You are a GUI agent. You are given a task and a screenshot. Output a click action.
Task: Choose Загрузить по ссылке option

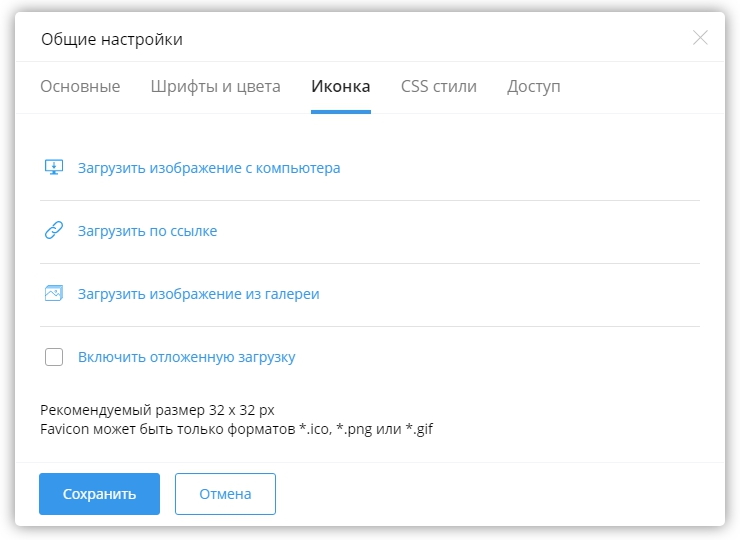[x=147, y=231]
